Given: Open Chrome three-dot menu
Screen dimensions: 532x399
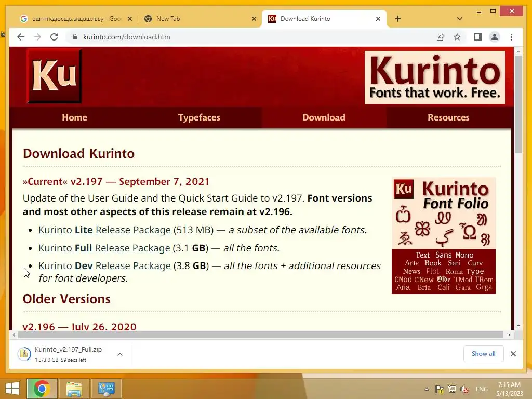Looking at the screenshot, I should (x=511, y=37).
